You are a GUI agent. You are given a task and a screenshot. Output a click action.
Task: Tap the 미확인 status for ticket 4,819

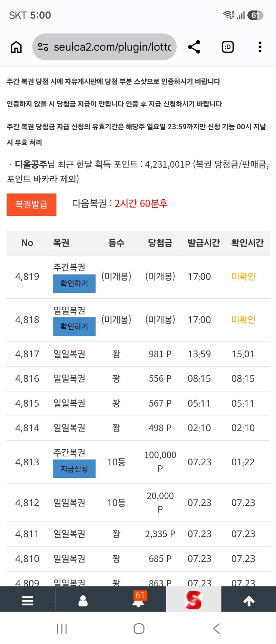coord(244,277)
